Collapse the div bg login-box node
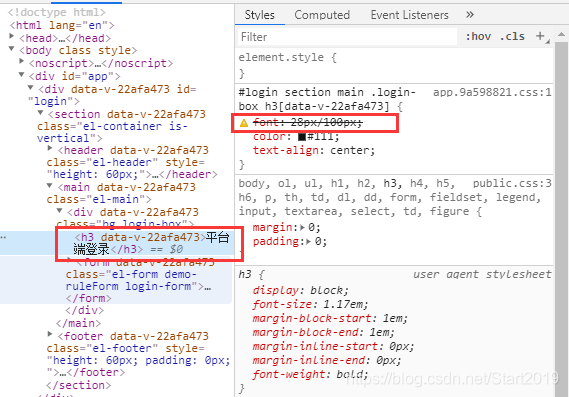Image resolution: width=569 pixels, height=397 pixels. point(60,210)
